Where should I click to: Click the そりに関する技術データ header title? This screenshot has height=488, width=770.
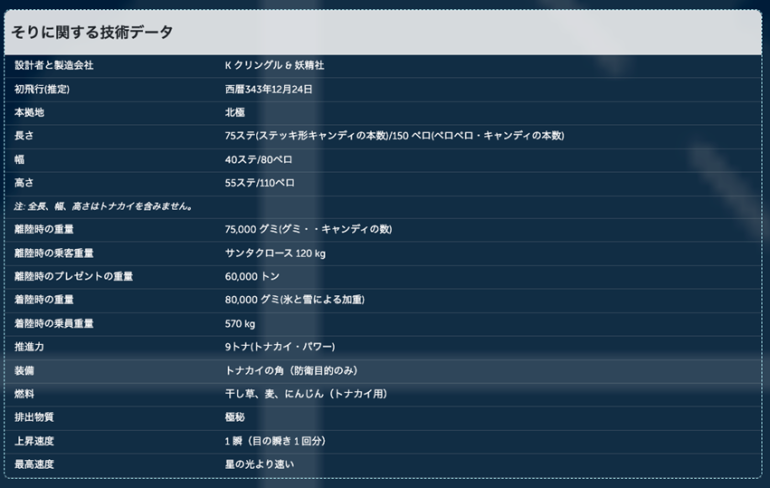point(92,32)
